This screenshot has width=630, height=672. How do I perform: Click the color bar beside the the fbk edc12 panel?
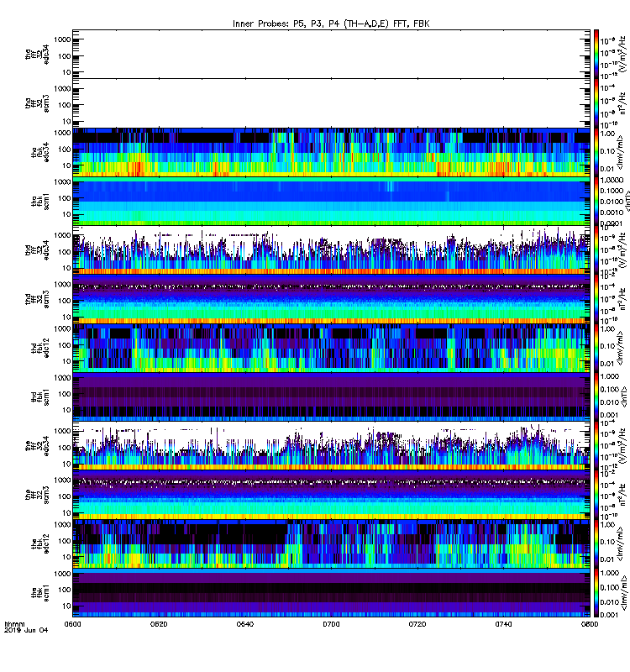point(596,543)
